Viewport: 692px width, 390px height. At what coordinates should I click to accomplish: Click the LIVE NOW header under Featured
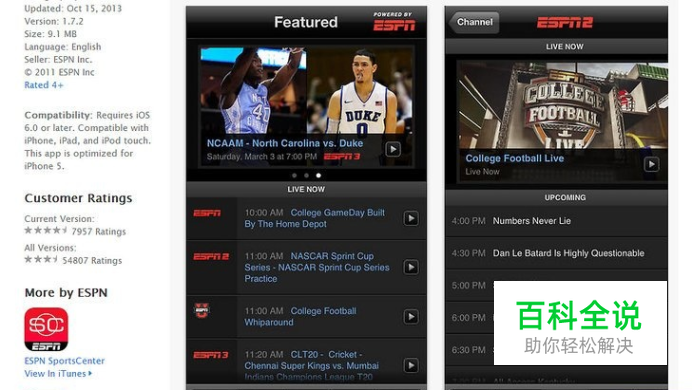click(x=306, y=189)
